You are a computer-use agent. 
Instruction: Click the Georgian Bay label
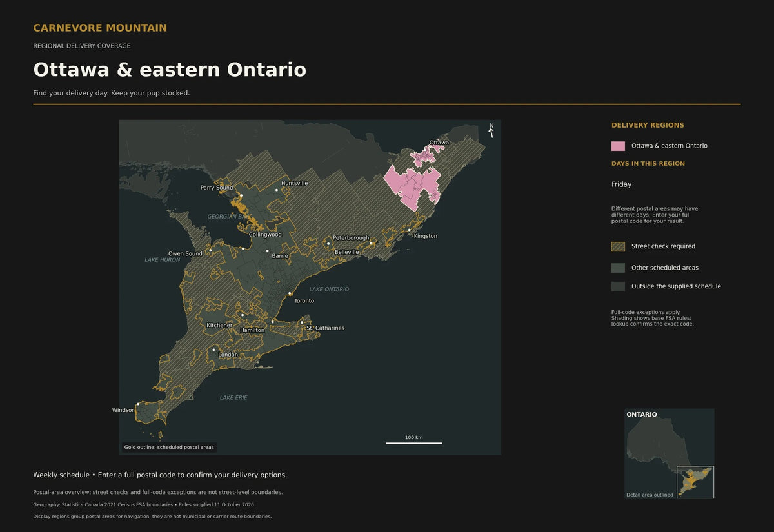click(228, 217)
